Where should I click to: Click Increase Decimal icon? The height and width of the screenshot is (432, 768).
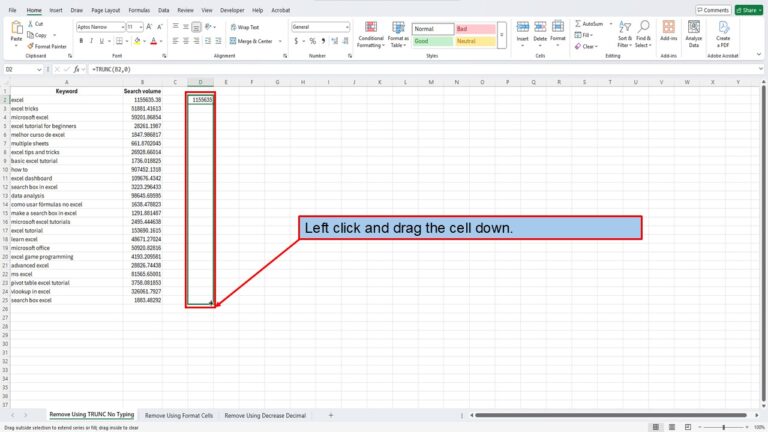pos(335,41)
